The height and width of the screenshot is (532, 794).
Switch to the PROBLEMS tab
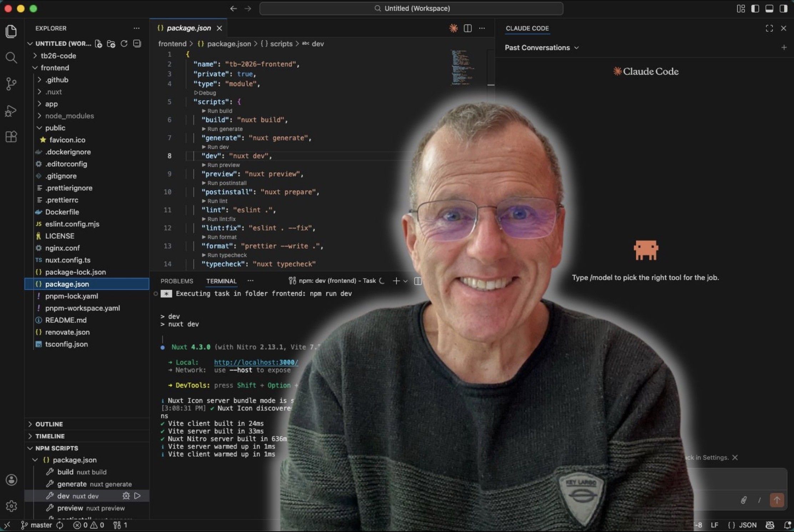click(177, 281)
